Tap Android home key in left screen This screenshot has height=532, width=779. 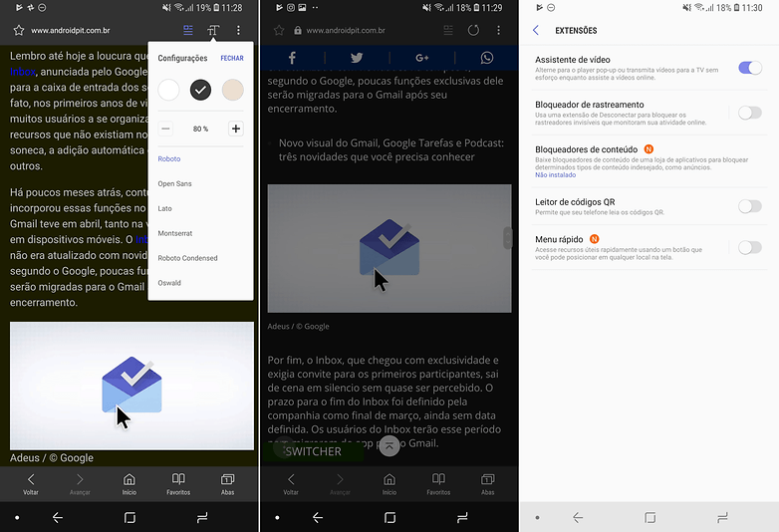[130, 518]
